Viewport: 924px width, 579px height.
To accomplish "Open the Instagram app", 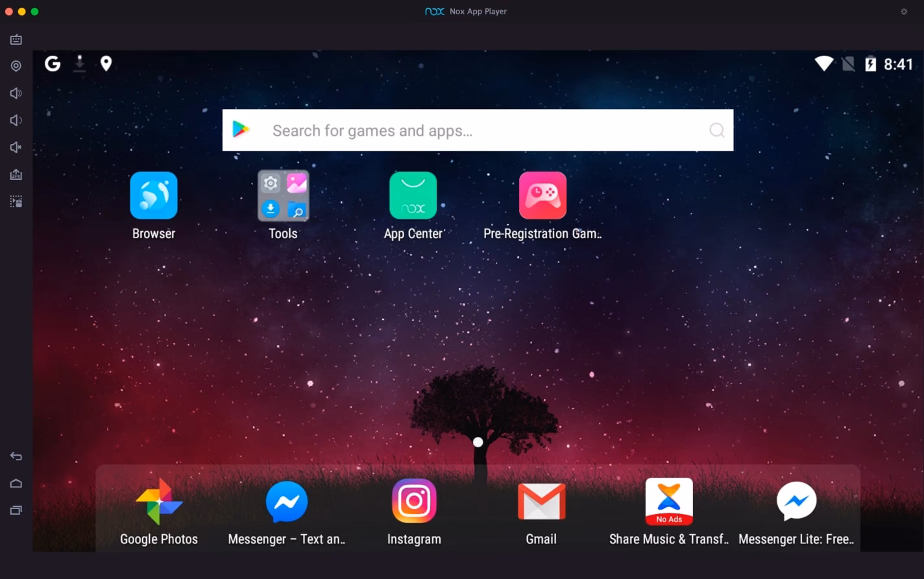I will click(413, 501).
